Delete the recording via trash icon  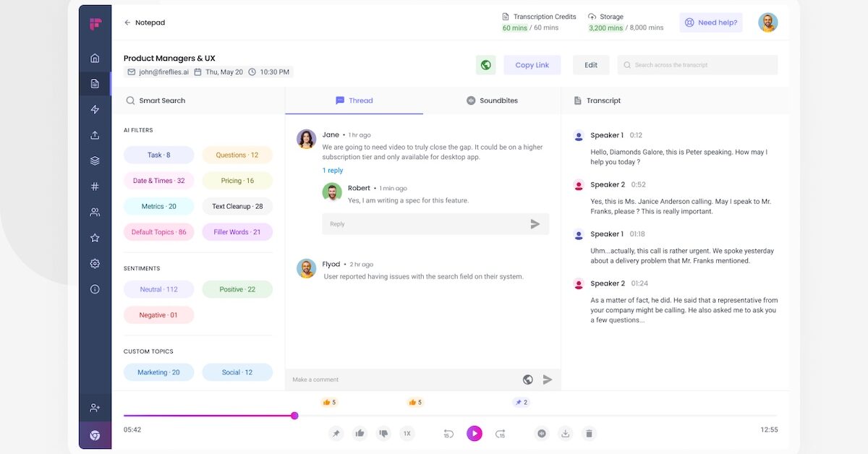pos(589,433)
